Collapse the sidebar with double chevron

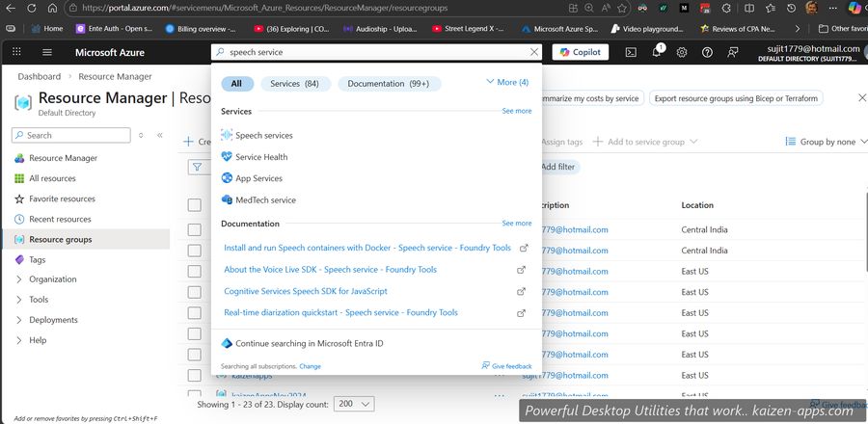pyautogui.click(x=160, y=135)
